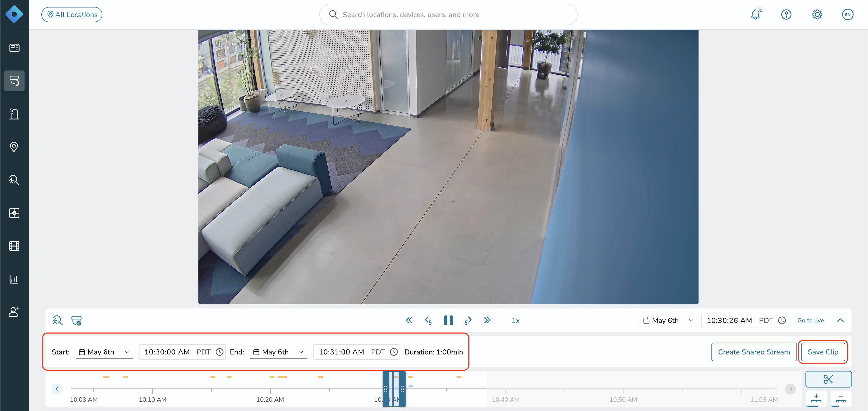This screenshot has width=868, height=411.
Task: Select the cameras icon in sidebar
Action: click(x=14, y=81)
